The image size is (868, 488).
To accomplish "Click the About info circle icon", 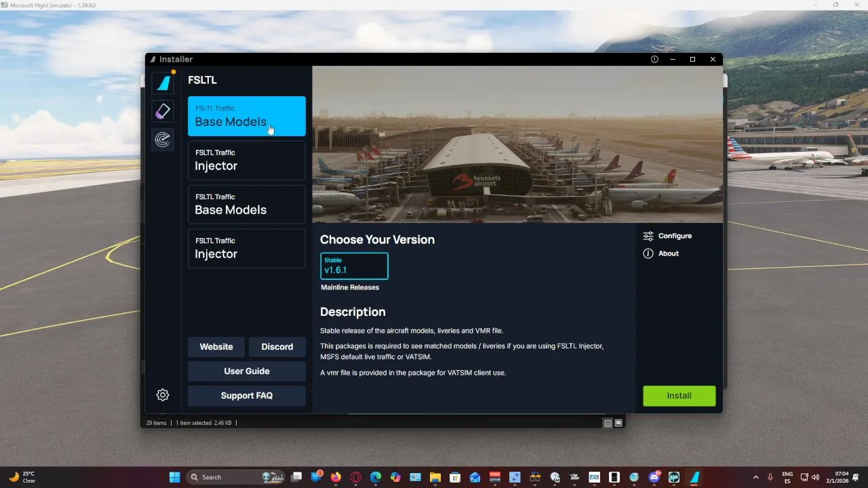I will click(648, 253).
